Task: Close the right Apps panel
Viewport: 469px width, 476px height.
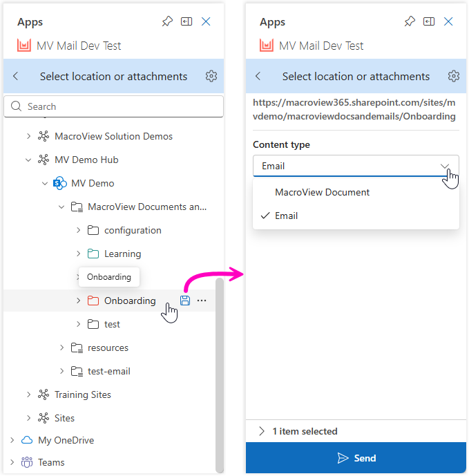Action: pyautogui.click(x=448, y=21)
